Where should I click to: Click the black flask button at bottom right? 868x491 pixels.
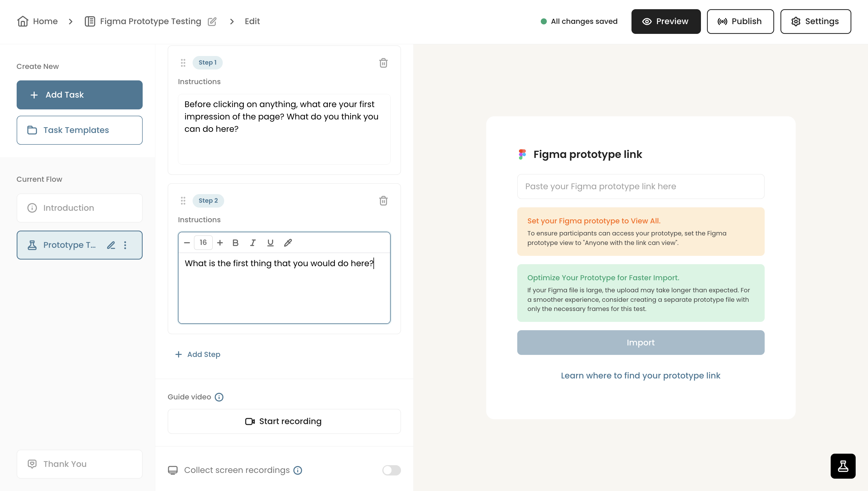843,466
